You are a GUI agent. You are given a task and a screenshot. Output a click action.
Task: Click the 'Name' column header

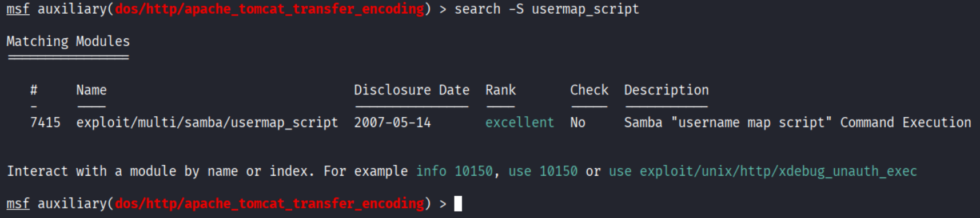(91, 90)
